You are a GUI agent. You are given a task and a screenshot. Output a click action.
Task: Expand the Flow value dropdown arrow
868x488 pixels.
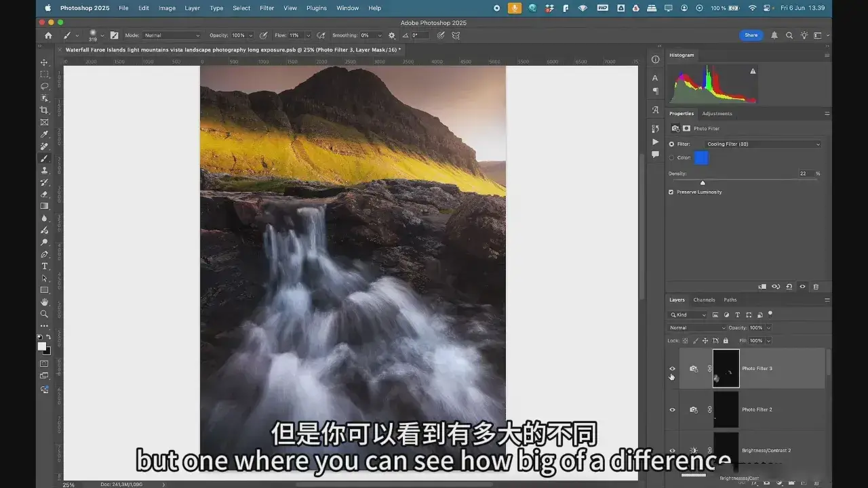(308, 35)
